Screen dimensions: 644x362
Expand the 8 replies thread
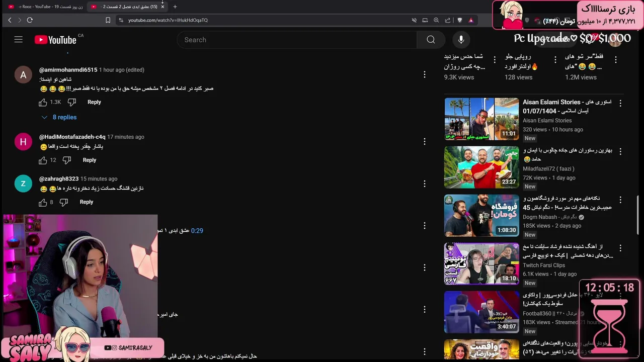[59, 117]
